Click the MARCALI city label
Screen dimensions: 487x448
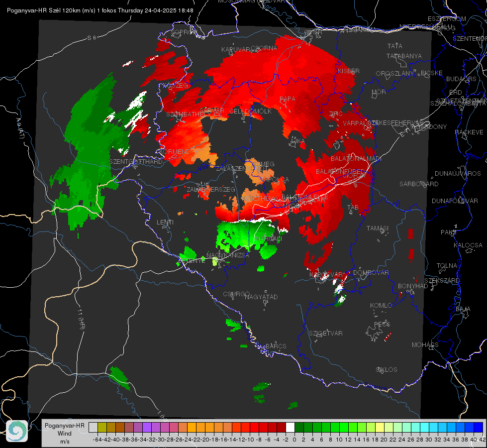click(268, 239)
